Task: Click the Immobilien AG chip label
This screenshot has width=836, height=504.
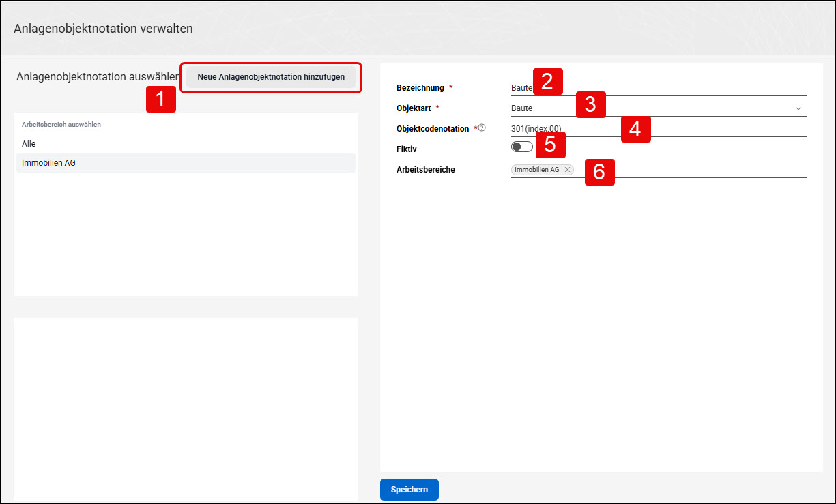Action: click(x=537, y=170)
